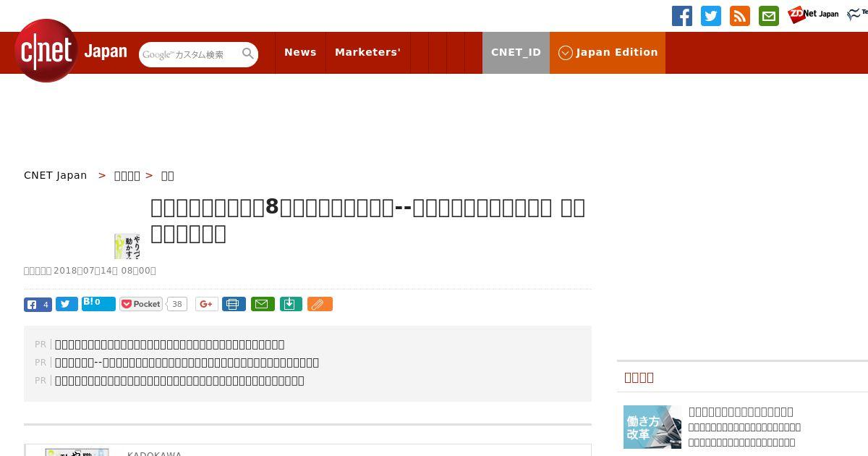Bookmark with Hatena B! button
Image resolution: width=868 pixels, height=456 pixels.
98,304
